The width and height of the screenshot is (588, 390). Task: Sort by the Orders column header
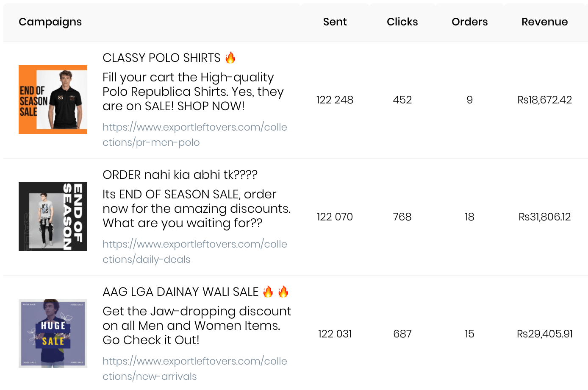(469, 22)
